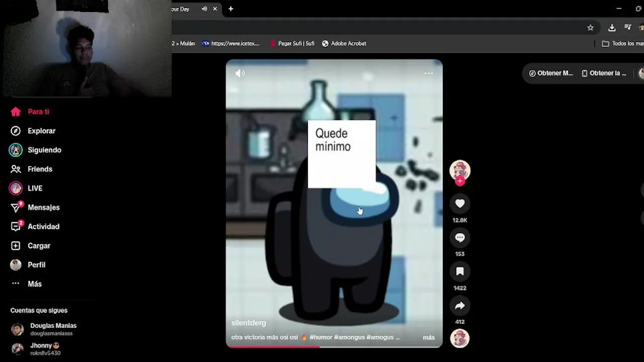Open silentderg's profile link
Viewport: 644px width, 362px height.
(x=249, y=323)
